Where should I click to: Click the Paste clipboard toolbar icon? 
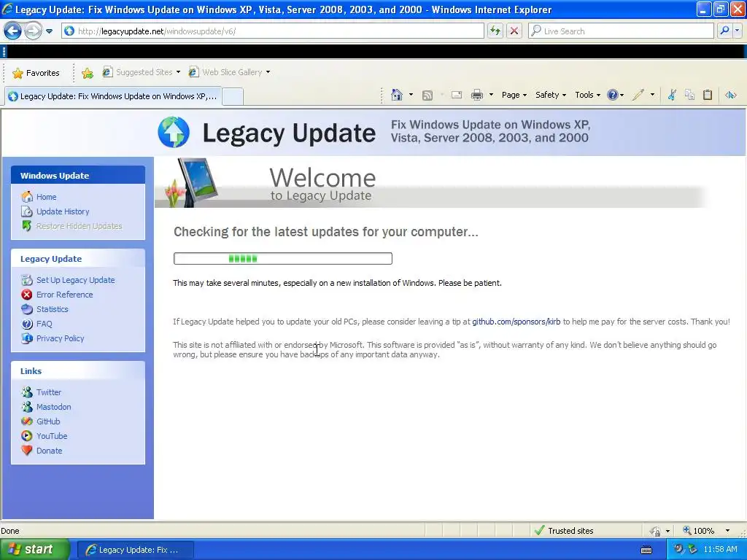[708, 95]
